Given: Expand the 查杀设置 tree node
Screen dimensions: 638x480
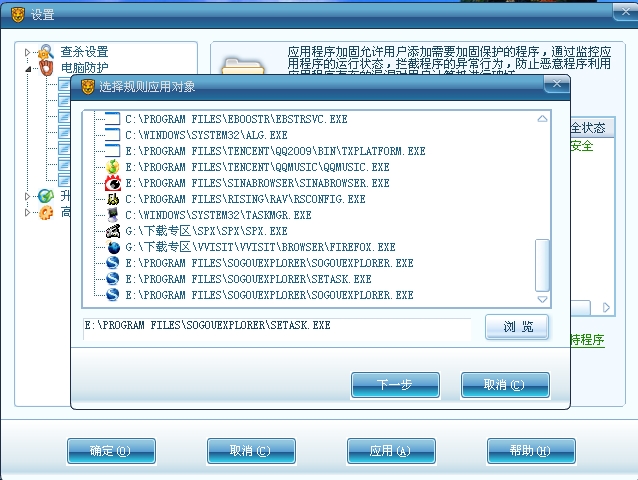Looking at the screenshot, I should (27, 52).
